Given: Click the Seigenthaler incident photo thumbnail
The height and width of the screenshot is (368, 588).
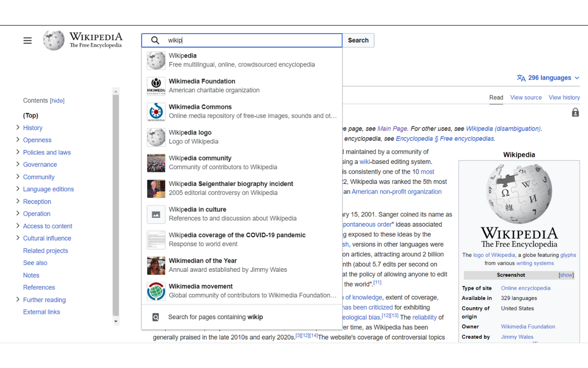Looking at the screenshot, I should [x=156, y=189].
